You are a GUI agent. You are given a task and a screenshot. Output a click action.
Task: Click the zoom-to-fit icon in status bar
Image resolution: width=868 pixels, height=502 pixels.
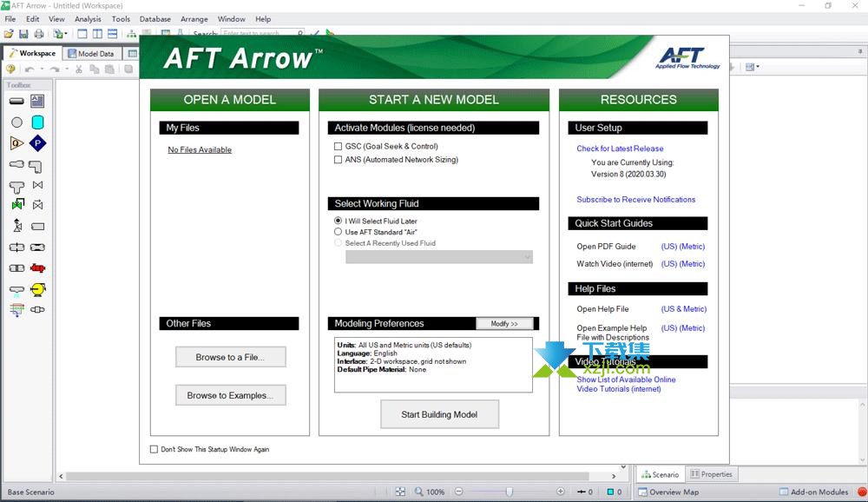pos(401,492)
